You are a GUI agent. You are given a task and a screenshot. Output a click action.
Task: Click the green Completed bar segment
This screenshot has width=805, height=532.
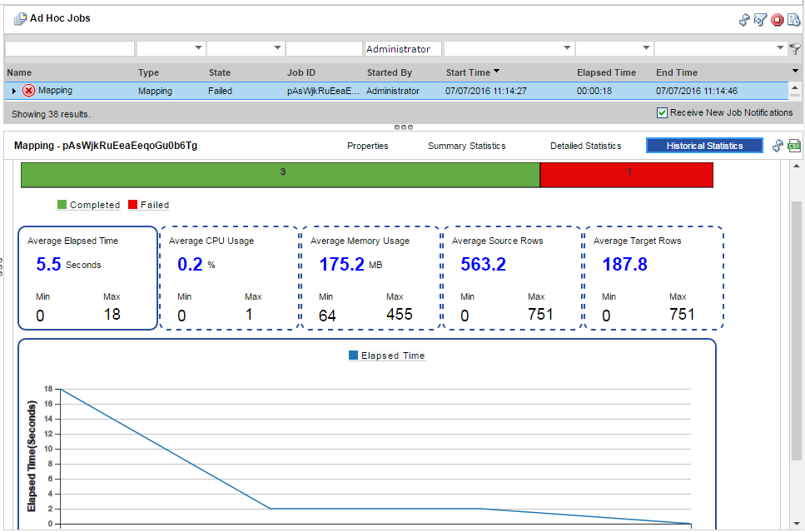pos(281,173)
